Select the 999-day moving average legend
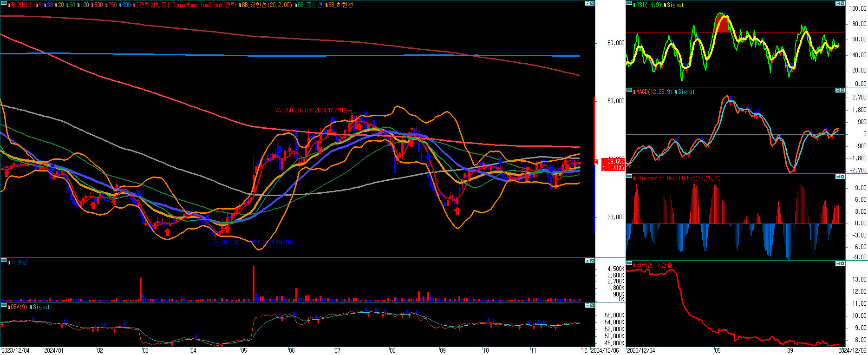The image size is (868, 355). tap(125, 5)
